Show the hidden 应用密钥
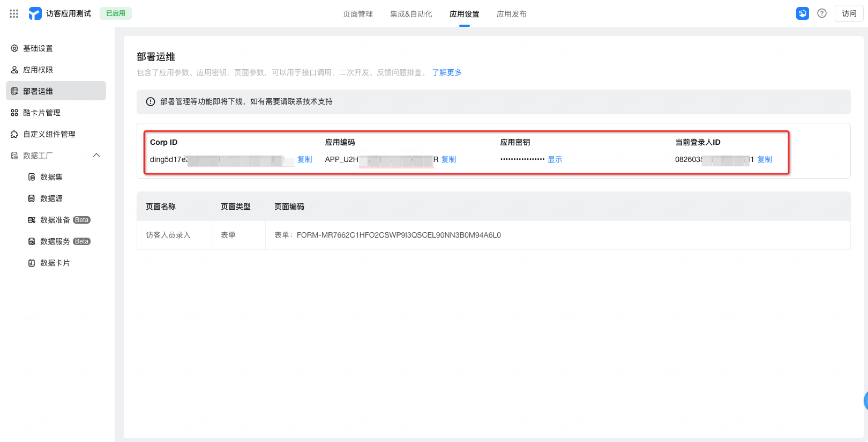Image resolution: width=868 pixels, height=442 pixels. click(x=555, y=159)
